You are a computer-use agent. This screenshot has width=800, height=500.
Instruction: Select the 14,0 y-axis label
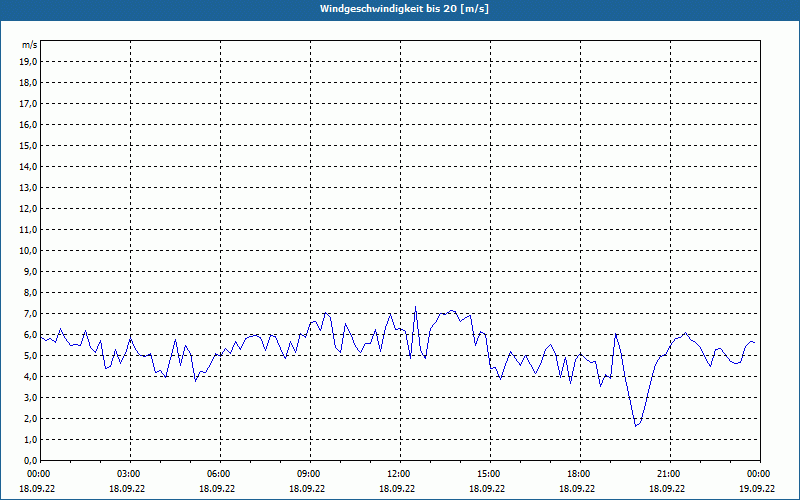click(28, 166)
